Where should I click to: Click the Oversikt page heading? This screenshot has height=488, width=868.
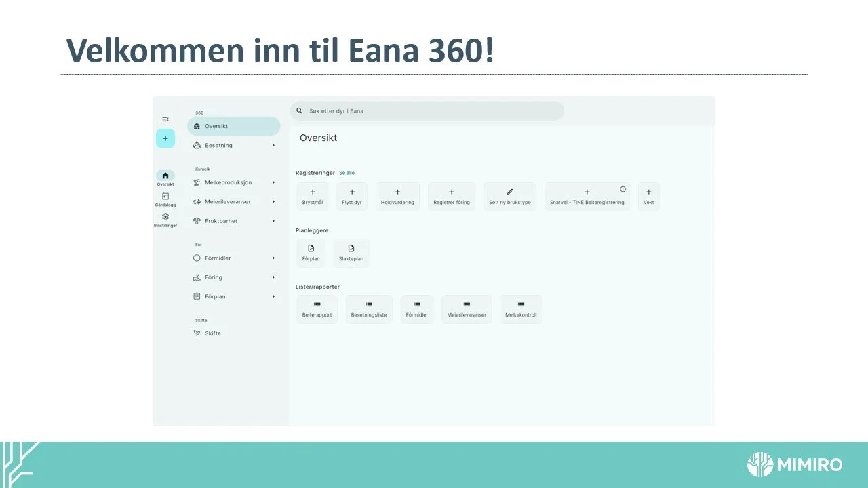[318, 138]
